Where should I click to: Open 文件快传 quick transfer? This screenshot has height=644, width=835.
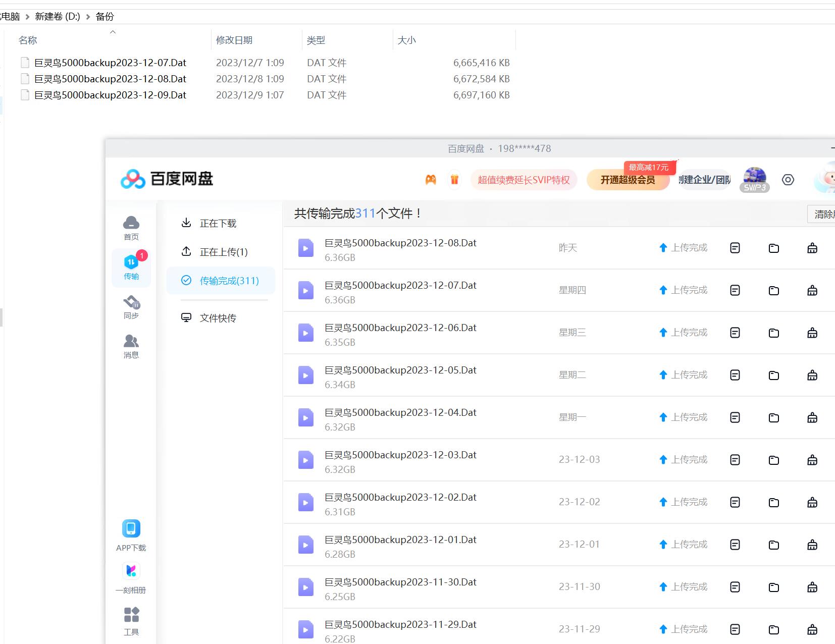(218, 318)
